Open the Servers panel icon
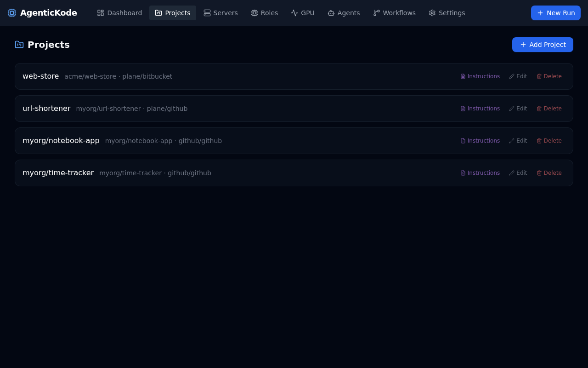Viewport: 588px width, 368px height. tap(207, 13)
